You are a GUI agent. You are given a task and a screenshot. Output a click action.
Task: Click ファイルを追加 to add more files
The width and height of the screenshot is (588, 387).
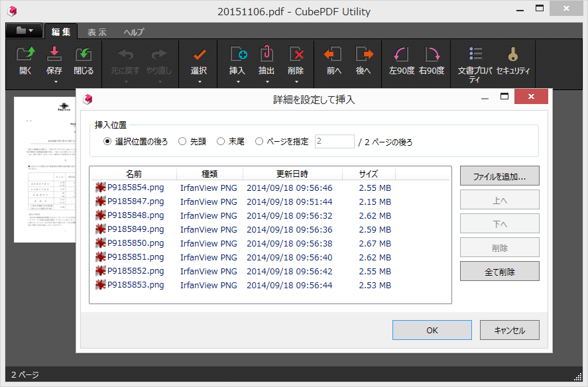[499, 176]
